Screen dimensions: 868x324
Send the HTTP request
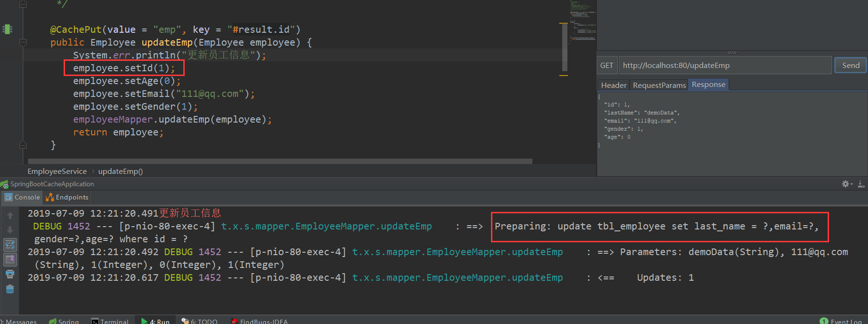click(850, 66)
